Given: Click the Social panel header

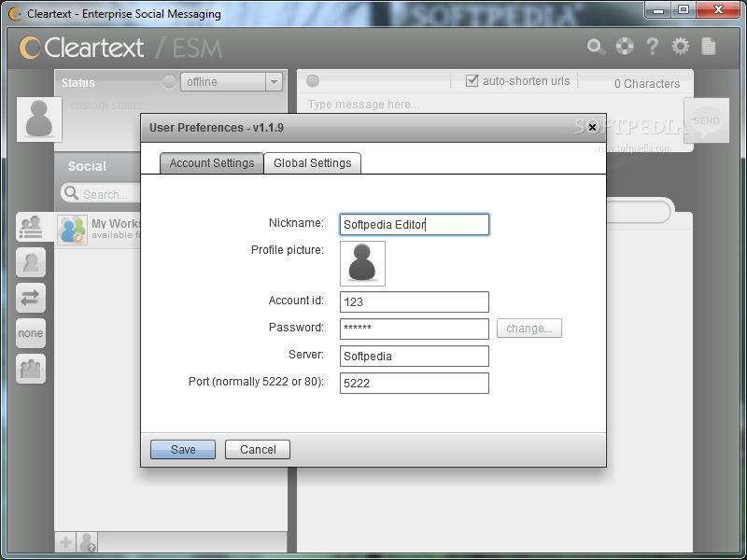Looking at the screenshot, I should 98,166.
